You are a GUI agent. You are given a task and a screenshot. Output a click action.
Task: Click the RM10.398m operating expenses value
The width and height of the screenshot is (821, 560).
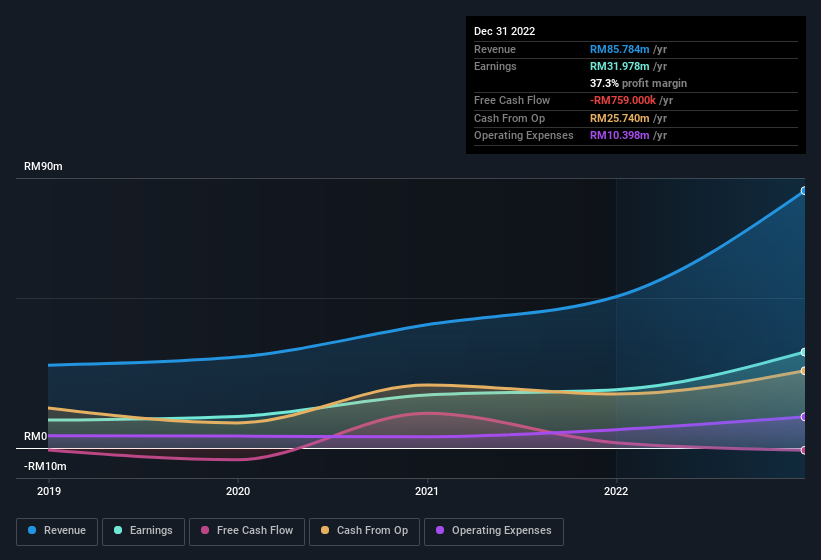[619, 136]
